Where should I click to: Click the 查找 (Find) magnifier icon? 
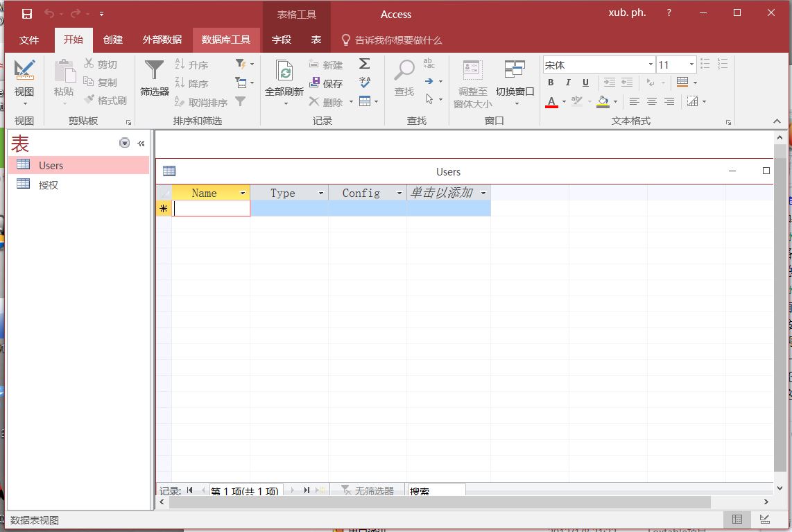tap(404, 71)
